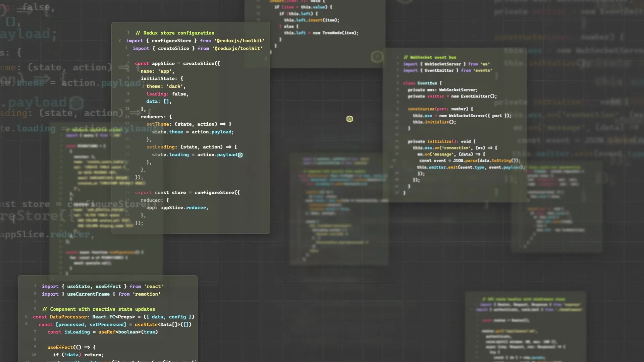Click the "name: 'app'," line
The height and width of the screenshot is (362, 644).
click(157, 71)
